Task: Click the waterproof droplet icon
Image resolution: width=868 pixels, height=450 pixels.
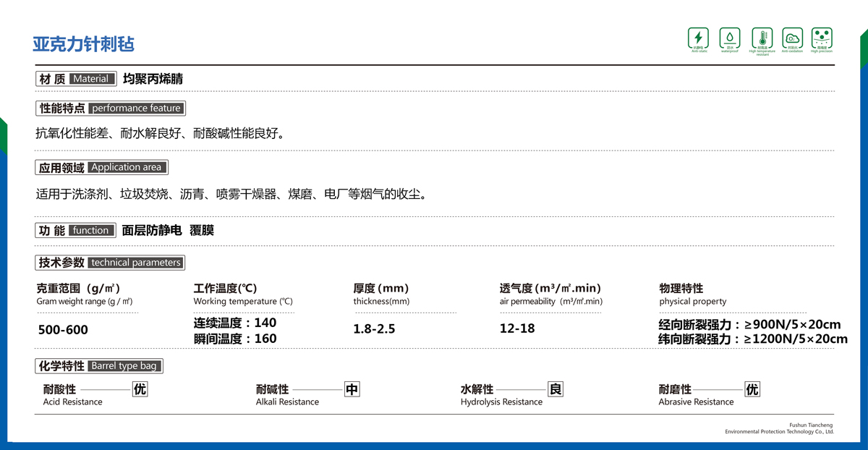Action: click(729, 38)
